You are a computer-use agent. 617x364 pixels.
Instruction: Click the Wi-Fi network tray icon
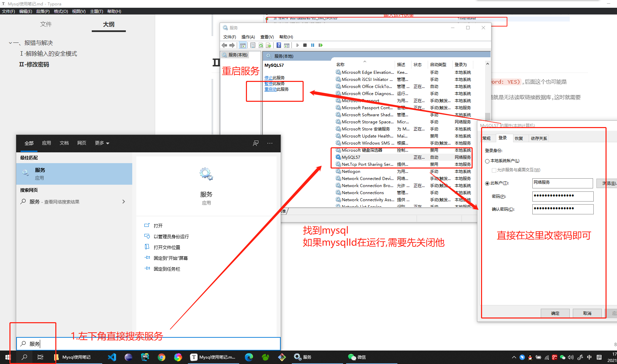(x=547, y=357)
